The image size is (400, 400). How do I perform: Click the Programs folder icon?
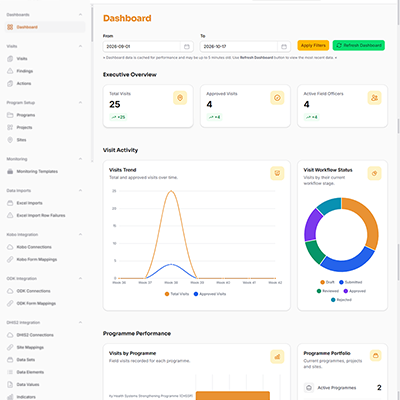[x=10, y=115]
